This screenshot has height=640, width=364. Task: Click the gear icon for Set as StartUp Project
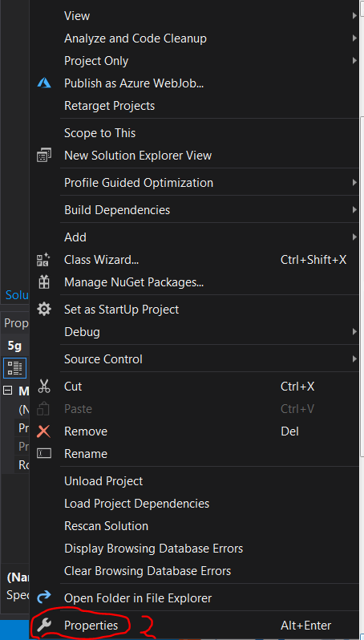(44, 309)
